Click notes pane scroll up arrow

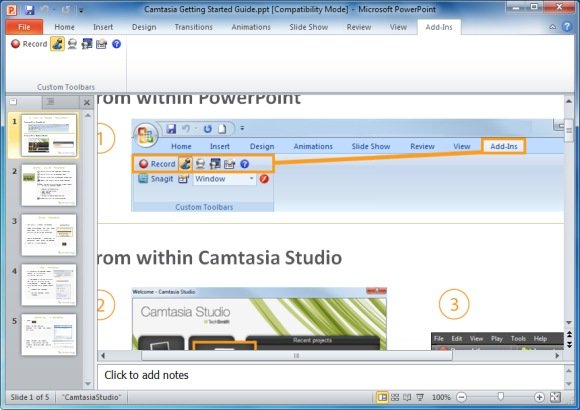click(569, 370)
